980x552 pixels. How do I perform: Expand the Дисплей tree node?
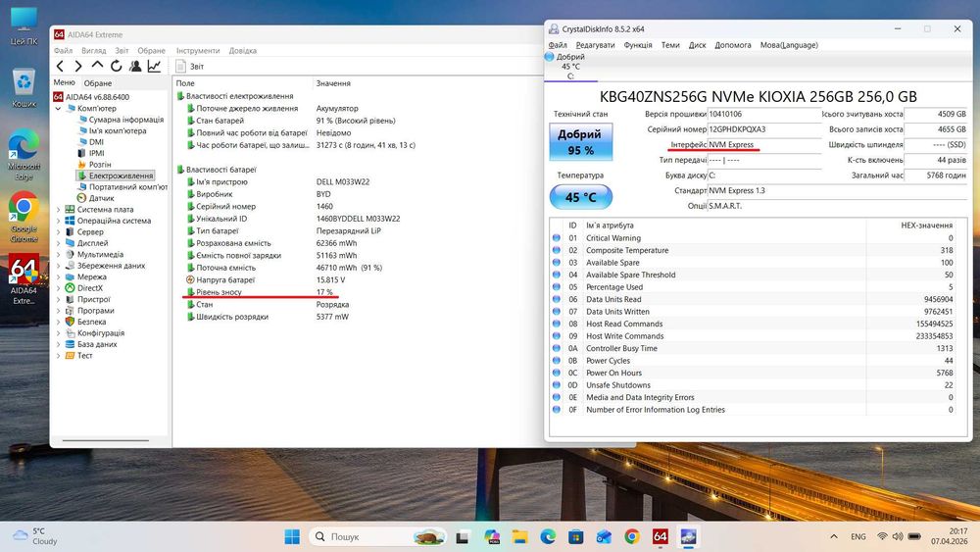tap(58, 243)
